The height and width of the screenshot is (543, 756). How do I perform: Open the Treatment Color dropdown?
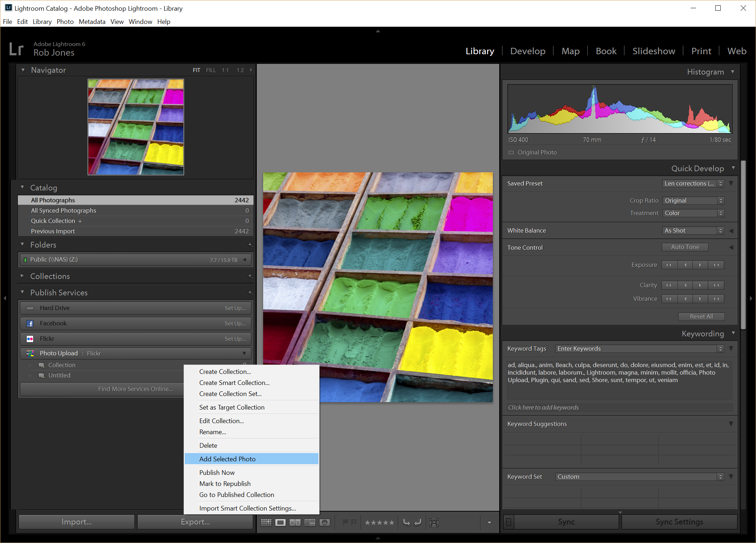[693, 213]
